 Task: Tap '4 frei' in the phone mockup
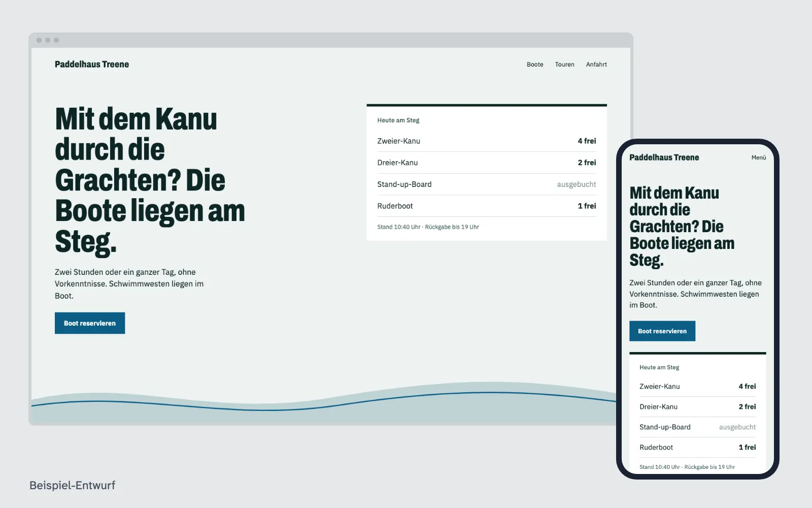(747, 387)
